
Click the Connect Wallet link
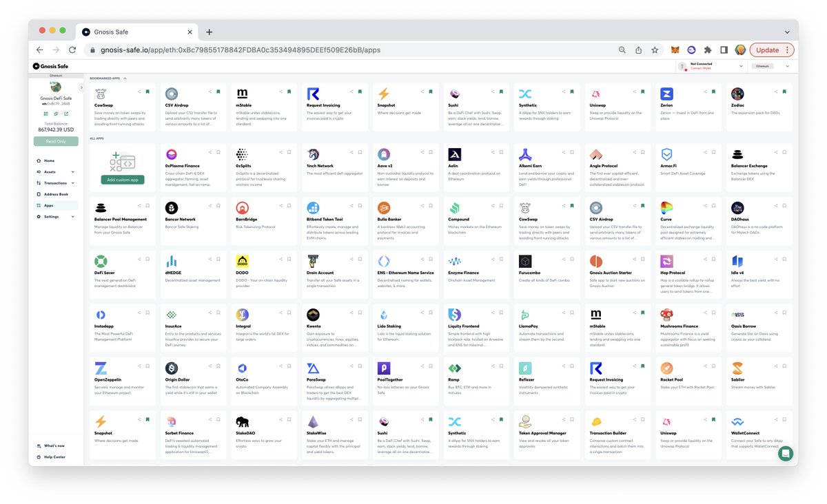click(x=701, y=68)
